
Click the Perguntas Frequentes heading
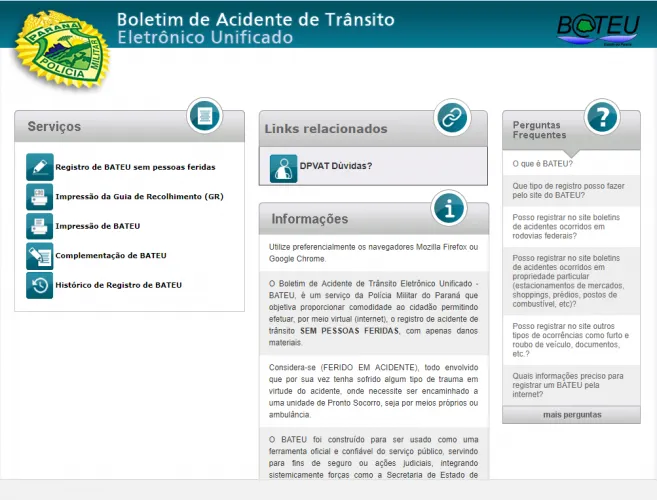539,130
